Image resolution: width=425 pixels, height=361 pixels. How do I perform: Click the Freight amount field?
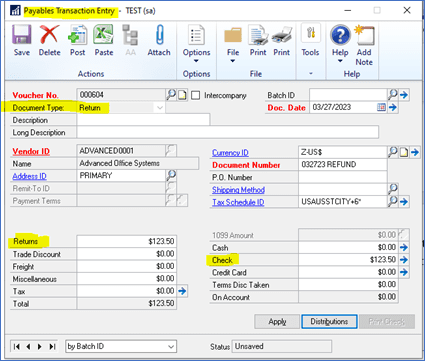(126, 266)
